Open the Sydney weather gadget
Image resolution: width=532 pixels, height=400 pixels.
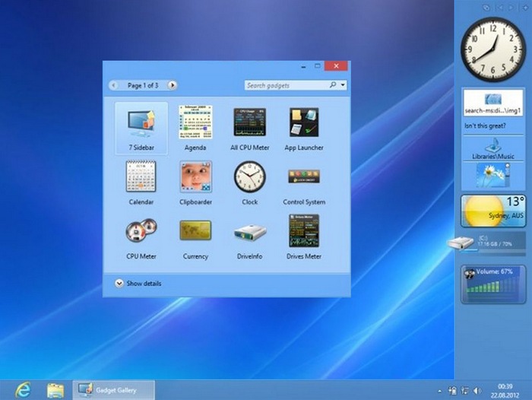pyautogui.click(x=493, y=211)
